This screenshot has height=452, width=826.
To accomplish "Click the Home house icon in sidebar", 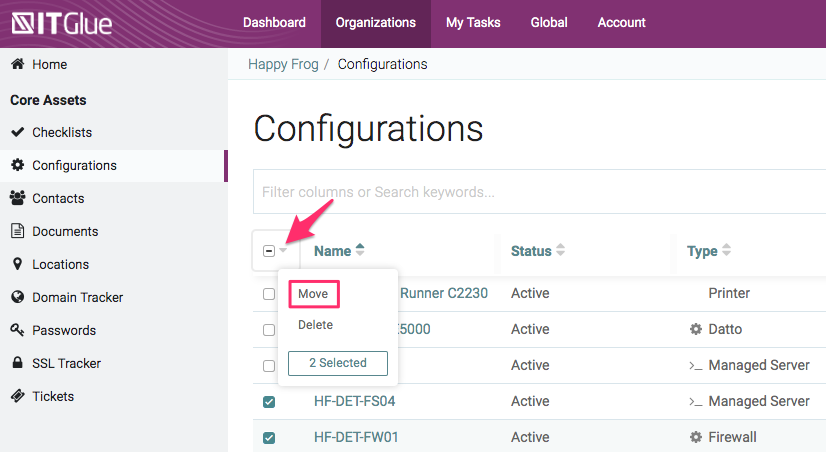I will (x=18, y=64).
